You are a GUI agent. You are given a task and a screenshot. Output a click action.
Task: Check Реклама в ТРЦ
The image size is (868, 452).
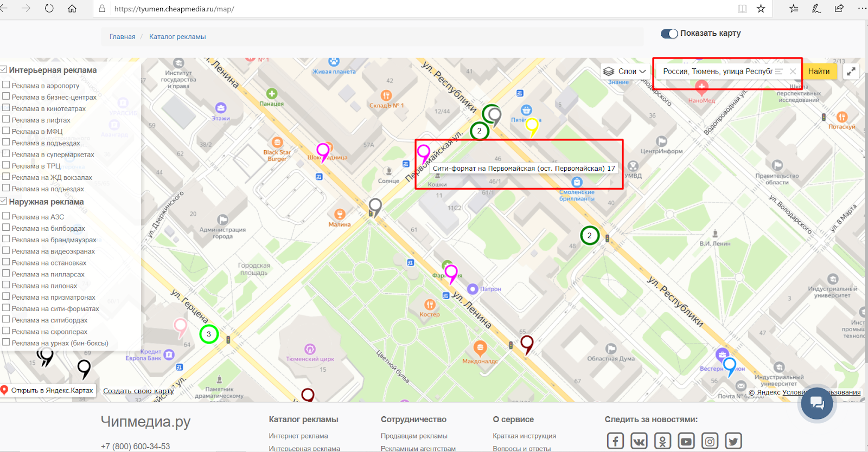7,165
